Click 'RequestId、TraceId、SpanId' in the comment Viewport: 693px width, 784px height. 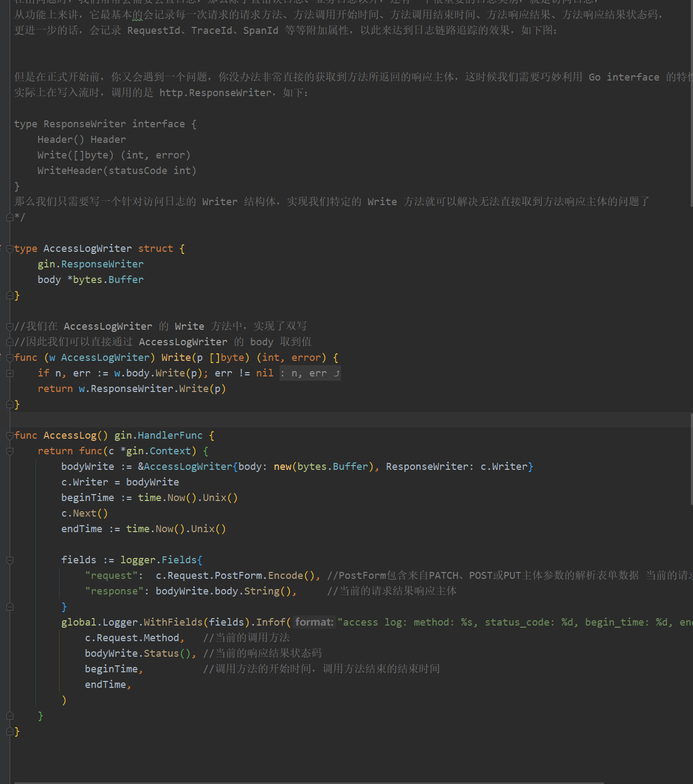tap(202, 31)
